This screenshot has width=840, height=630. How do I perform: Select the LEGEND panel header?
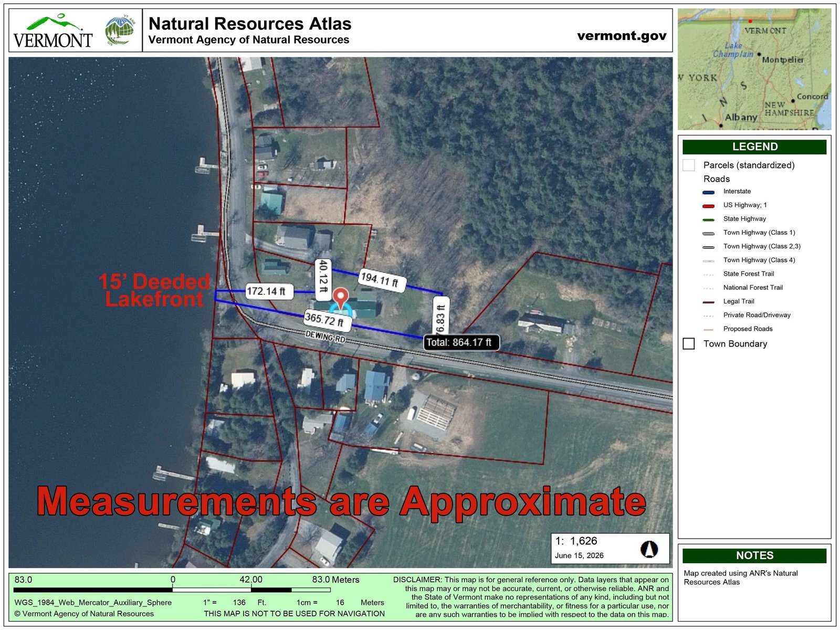[x=754, y=147]
